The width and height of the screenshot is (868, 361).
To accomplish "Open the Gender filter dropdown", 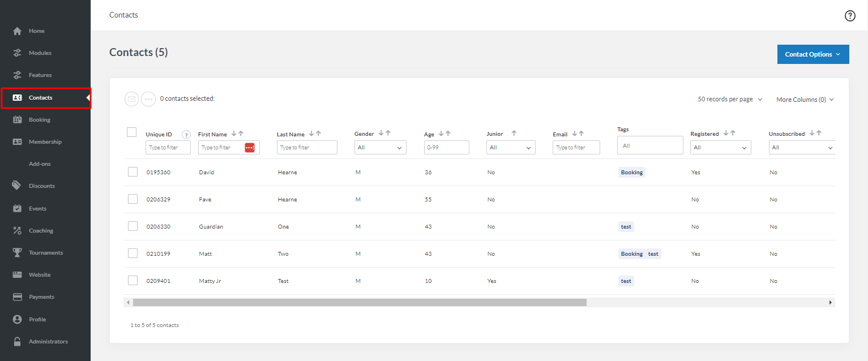I will (x=380, y=147).
